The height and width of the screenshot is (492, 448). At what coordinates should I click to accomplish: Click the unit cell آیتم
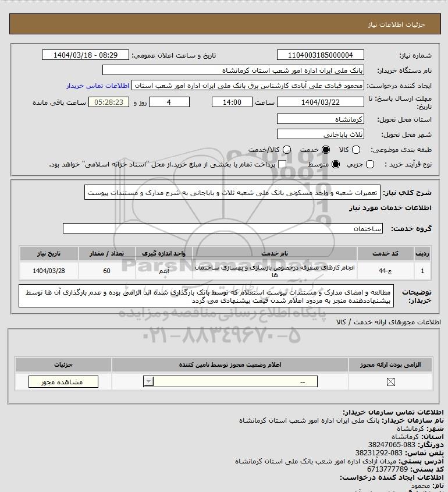(164, 271)
